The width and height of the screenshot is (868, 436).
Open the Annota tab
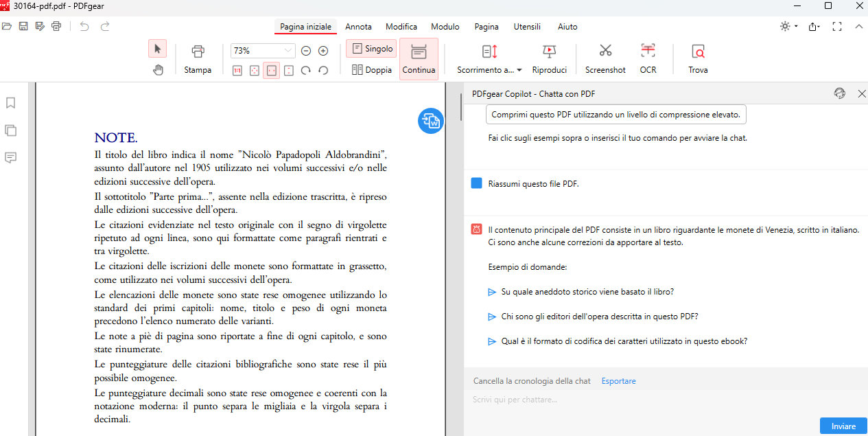[x=358, y=27]
